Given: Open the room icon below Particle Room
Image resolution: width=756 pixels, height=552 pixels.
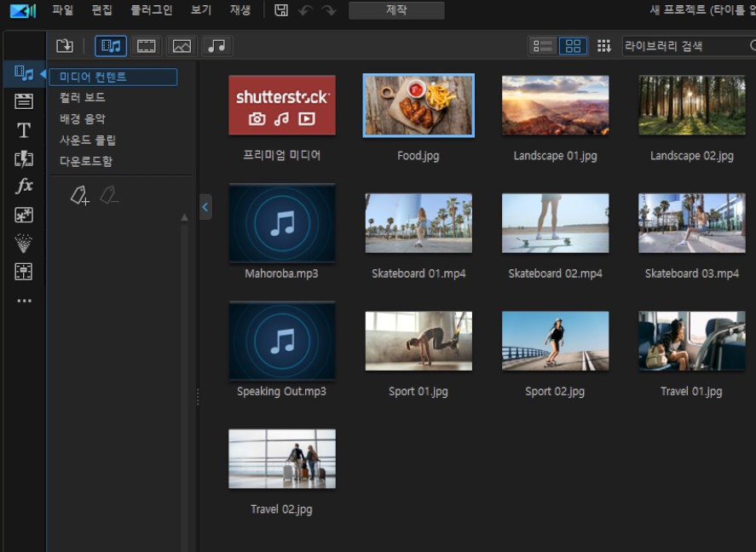Looking at the screenshot, I should pyautogui.click(x=24, y=272).
